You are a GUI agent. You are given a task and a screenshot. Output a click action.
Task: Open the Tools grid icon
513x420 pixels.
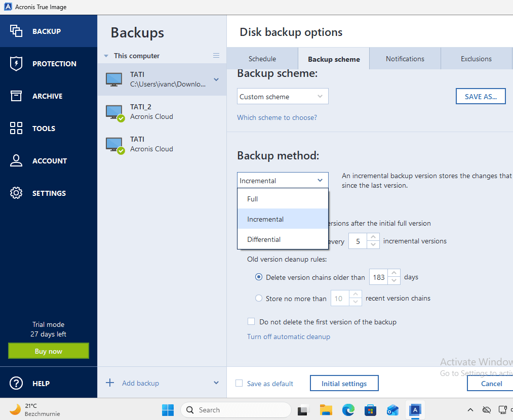[x=16, y=128]
